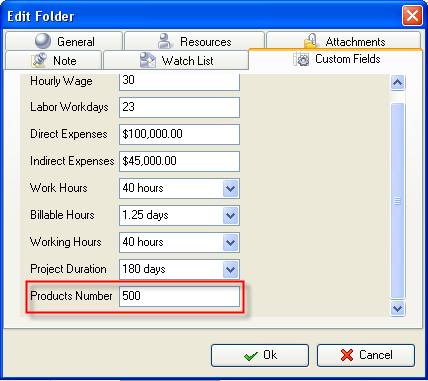Select the Custom Fields tab

coord(336,59)
